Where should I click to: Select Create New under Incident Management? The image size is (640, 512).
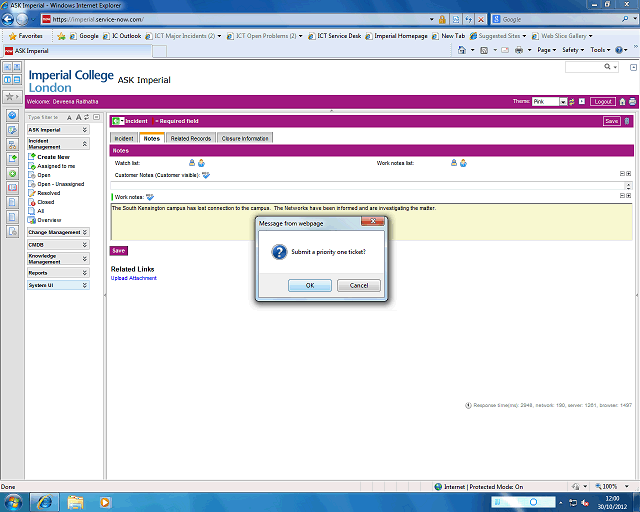pos(53,157)
